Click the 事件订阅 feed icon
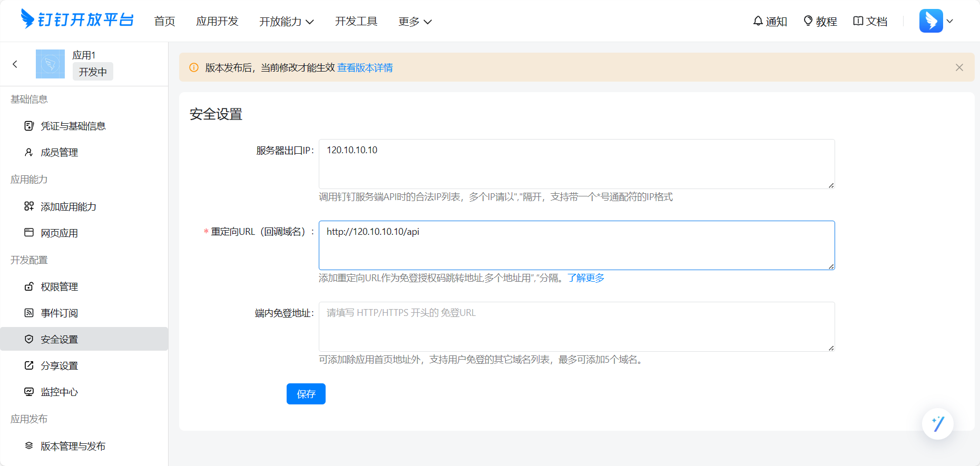 pyautogui.click(x=29, y=313)
